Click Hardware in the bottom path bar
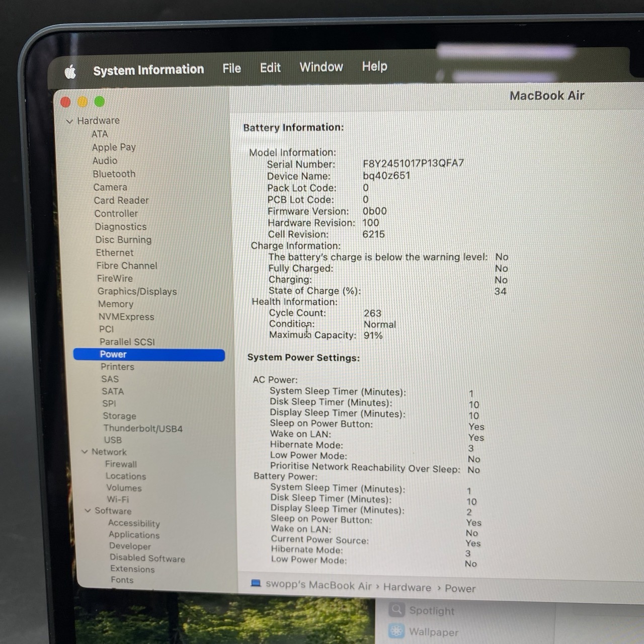Viewport: 644px width, 644px height. point(407,587)
